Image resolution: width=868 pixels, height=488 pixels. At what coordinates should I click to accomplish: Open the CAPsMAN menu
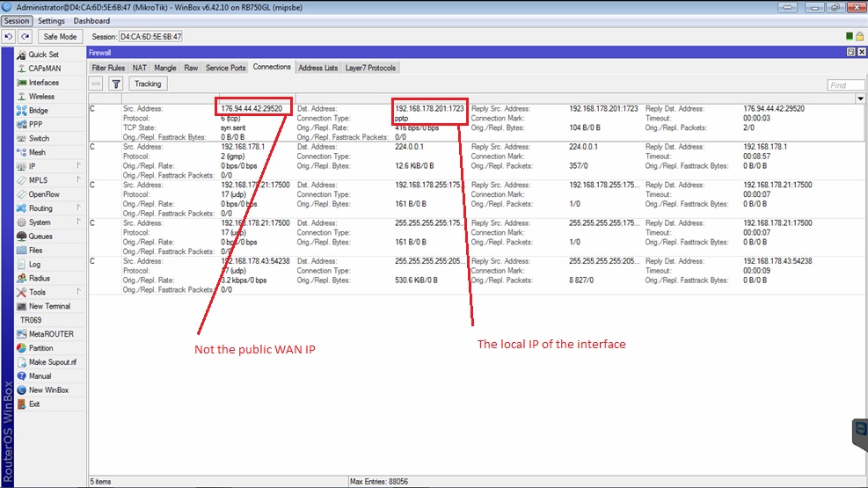(x=45, y=69)
